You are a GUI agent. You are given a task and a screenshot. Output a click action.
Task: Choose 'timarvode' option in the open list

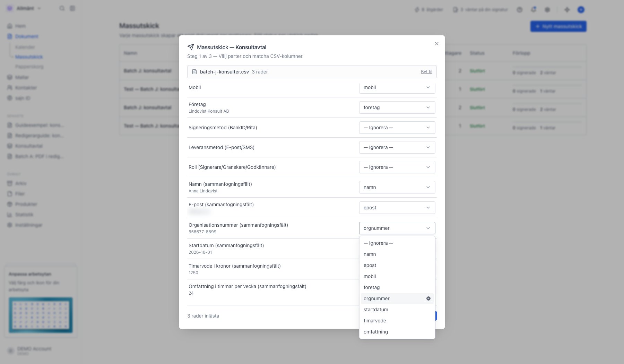[397, 321]
